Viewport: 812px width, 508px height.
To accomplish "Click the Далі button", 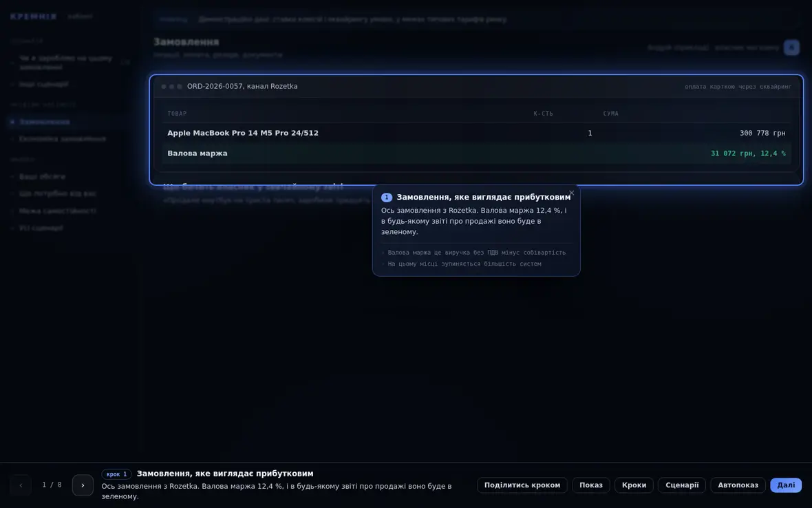I will pos(786,485).
